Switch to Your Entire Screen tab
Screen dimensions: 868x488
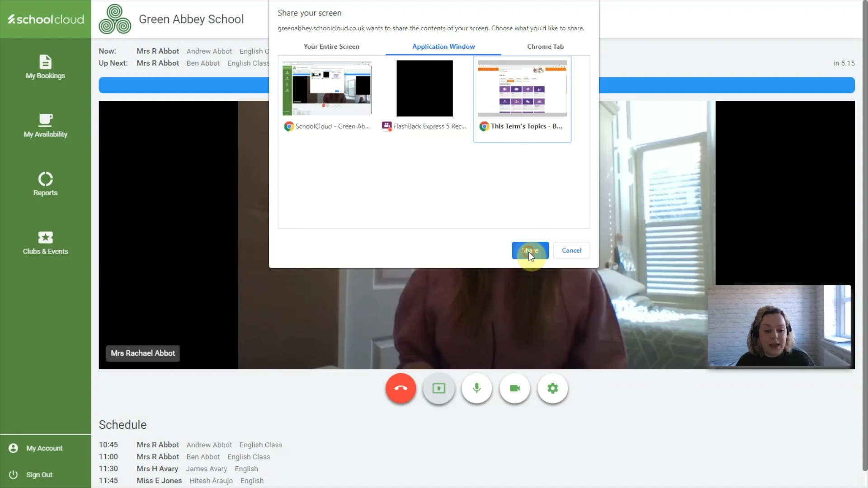click(x=331, y=47)
